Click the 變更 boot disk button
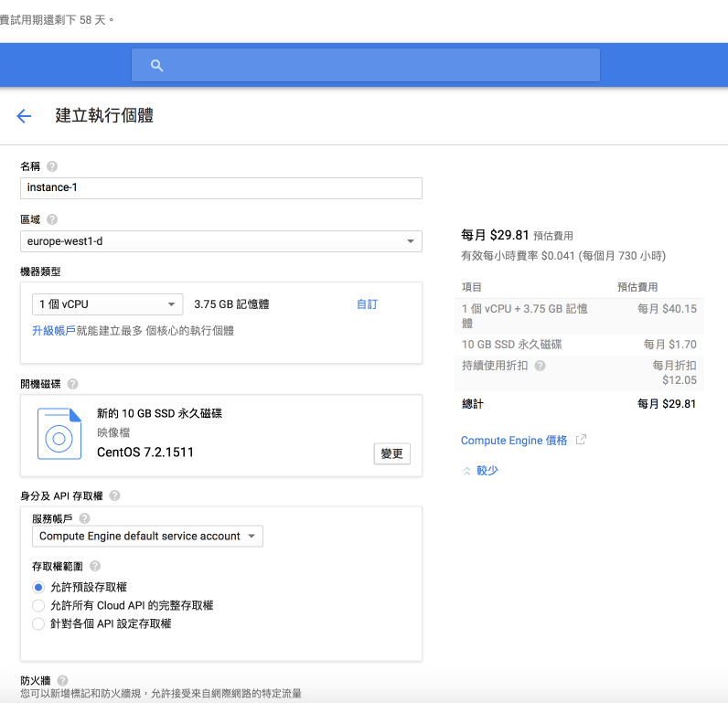Viewport: 728px width, 703px height. (x=391, y=453)
